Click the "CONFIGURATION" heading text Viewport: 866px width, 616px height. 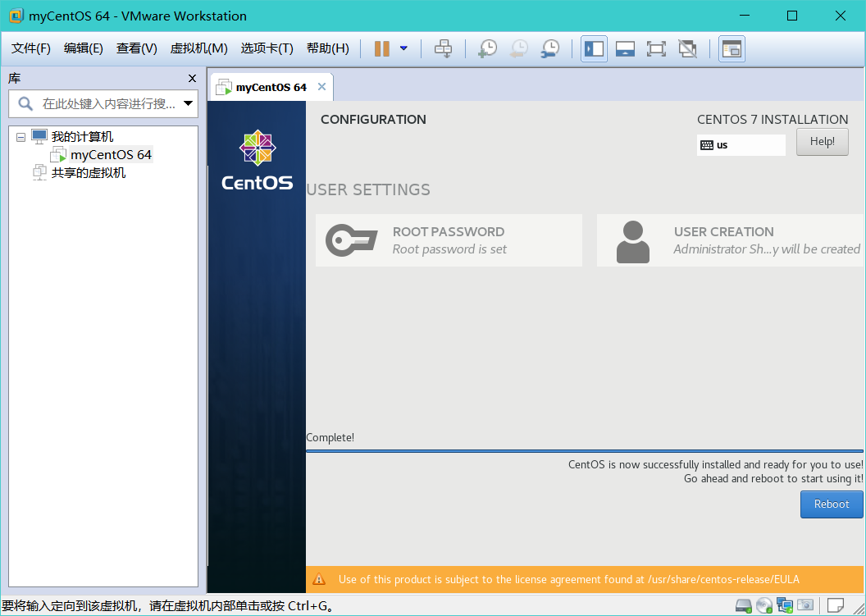[x=373, y=119]
